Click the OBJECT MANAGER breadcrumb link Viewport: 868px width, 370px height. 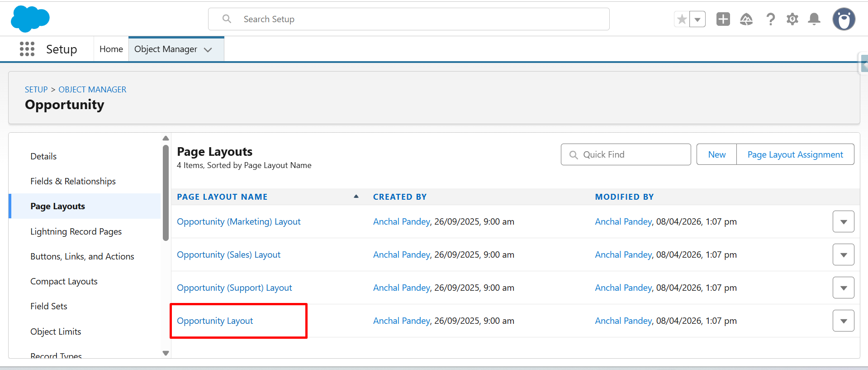coord(92,90)
